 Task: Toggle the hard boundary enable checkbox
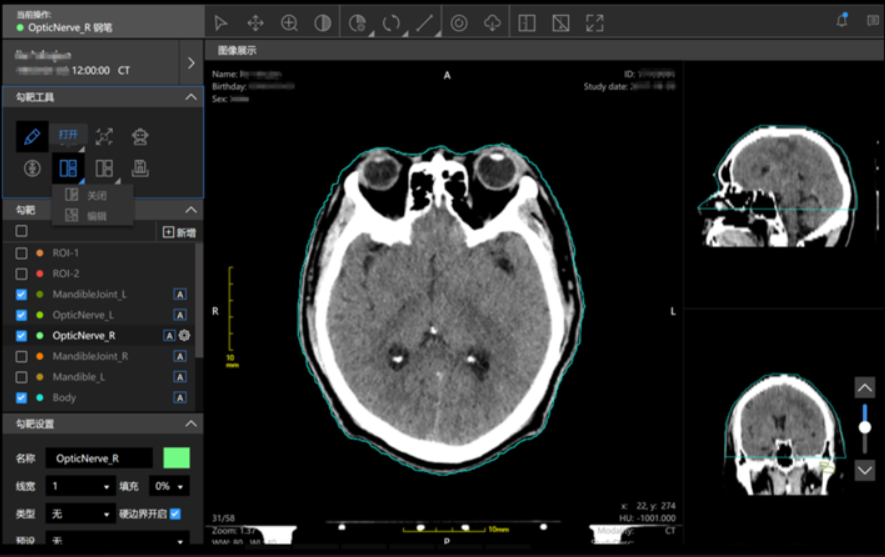[x=176, y=514]
